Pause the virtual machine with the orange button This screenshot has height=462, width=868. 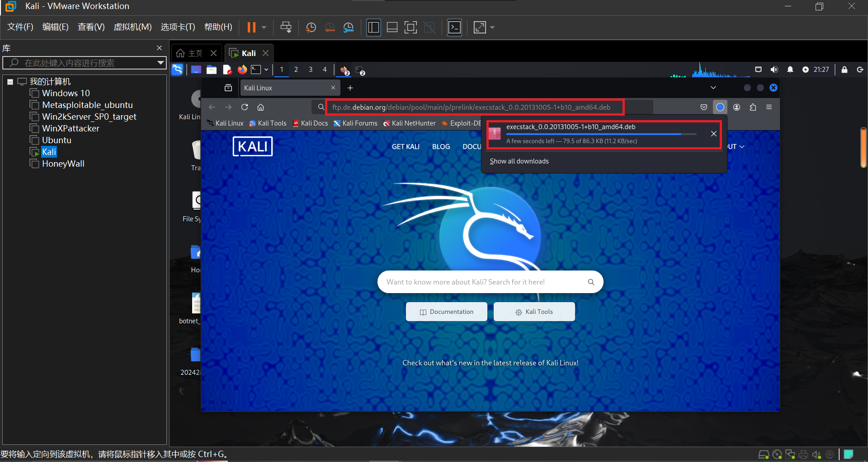click(x=251, y=28)
